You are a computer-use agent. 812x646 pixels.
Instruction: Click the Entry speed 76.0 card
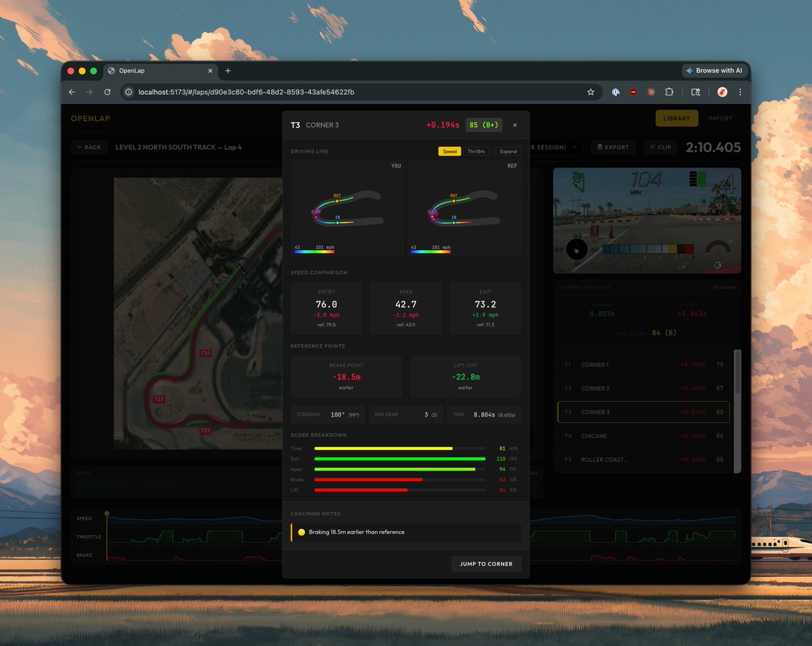pyautogui.click(x=326, y=308)
